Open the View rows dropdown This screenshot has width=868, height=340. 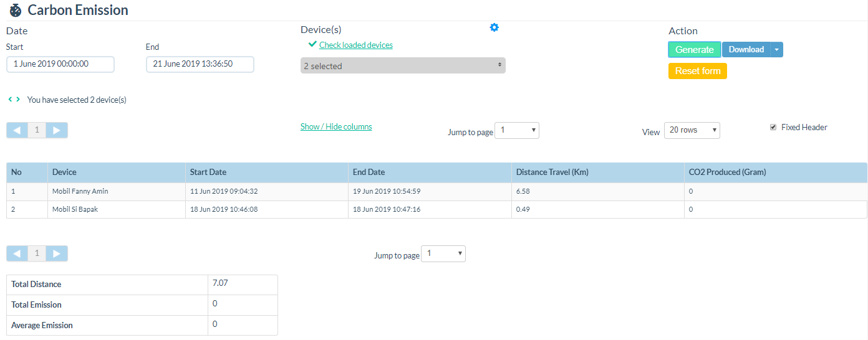[692, 130]
